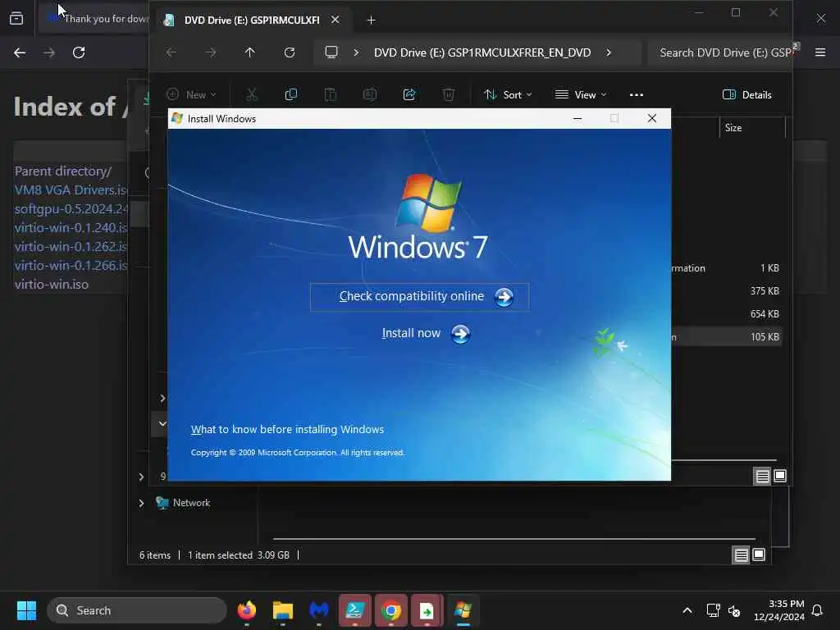Expand the Network tree node
The image size is (840, 630).
(x=141, y=503)
